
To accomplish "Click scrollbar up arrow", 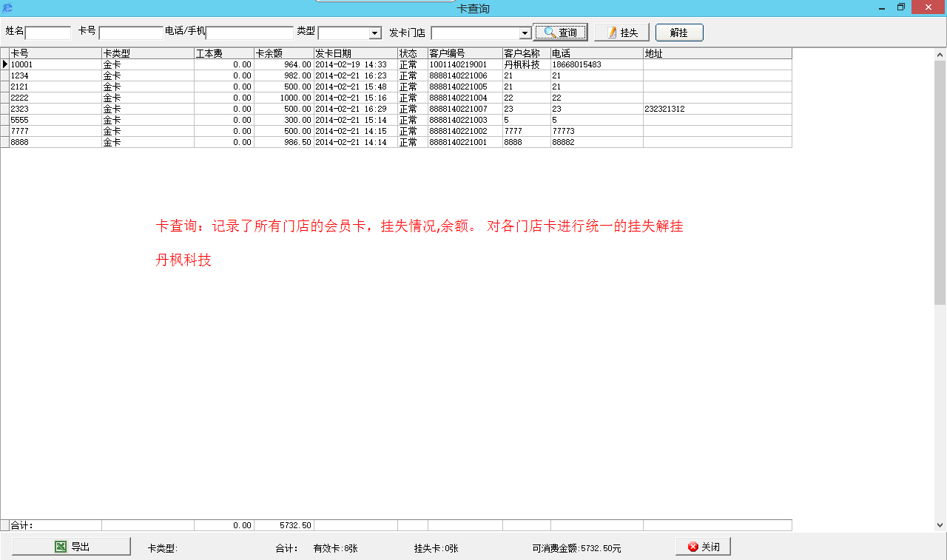I will [x=940, y=54].
